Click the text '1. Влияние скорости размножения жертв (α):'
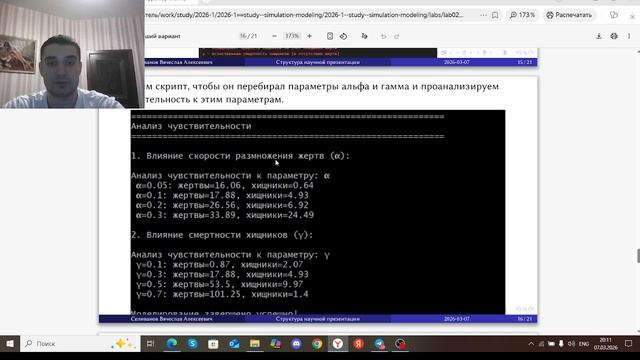 240,156
